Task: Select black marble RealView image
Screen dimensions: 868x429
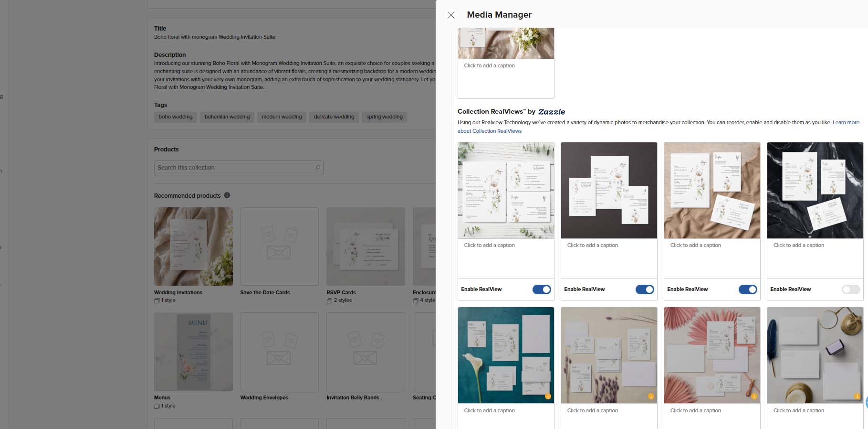Action: pos(815,190)
